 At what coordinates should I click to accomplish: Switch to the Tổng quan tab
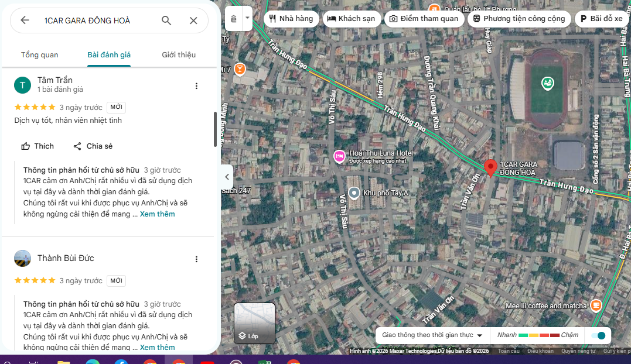click(39, 55)
